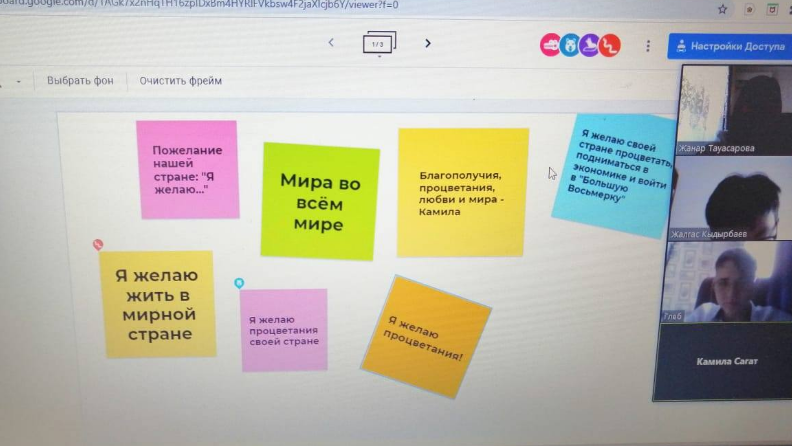Screen dimensions: 792x446
Task: Select the yellow 'Благополучия, процветания' note
Action: (462, 192)
